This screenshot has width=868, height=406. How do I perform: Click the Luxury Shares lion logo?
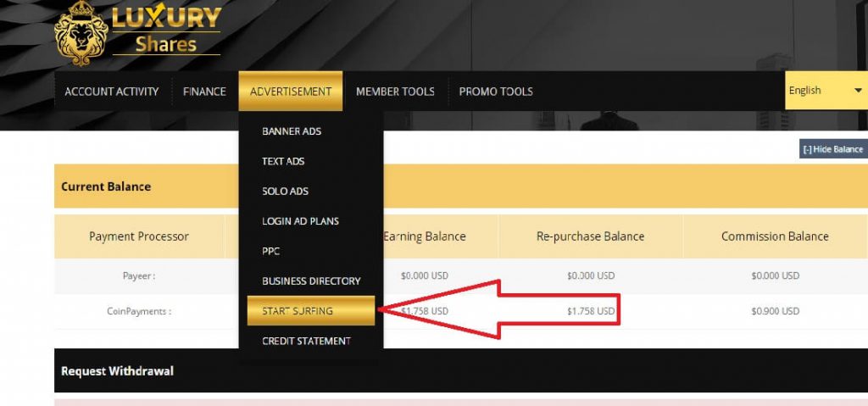81,34
